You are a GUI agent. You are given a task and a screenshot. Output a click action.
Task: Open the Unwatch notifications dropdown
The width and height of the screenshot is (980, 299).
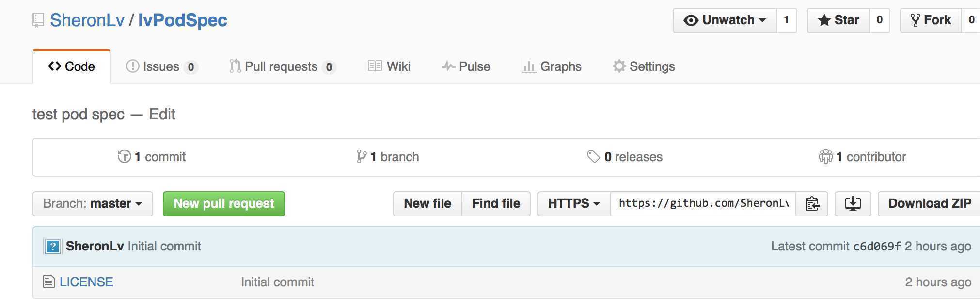(725, 20)
